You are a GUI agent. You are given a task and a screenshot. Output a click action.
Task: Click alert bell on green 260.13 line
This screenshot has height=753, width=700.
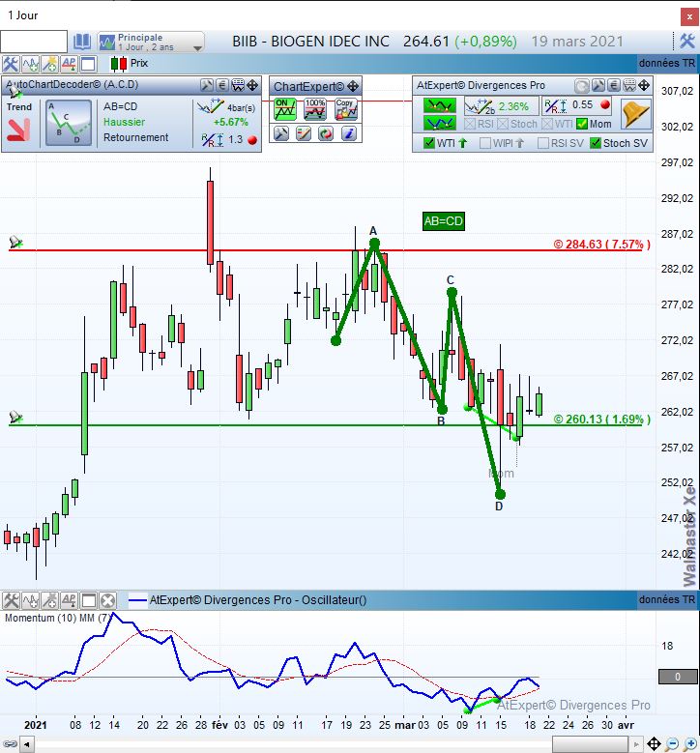(15, 417)
